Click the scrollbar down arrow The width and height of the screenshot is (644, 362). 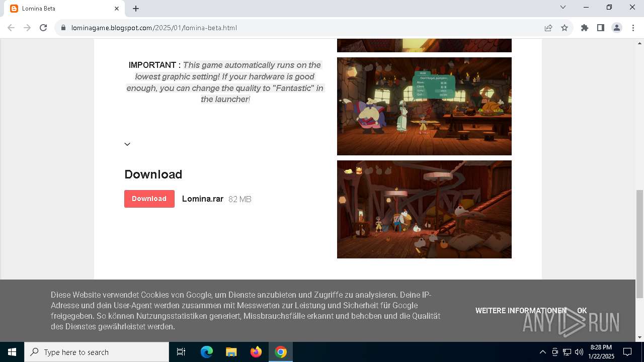pos(639,337)
